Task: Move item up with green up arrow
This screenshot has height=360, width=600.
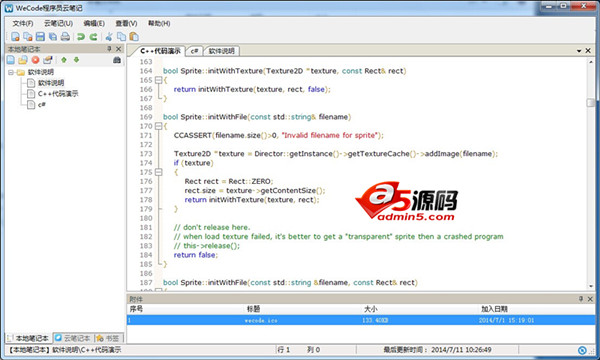Action: (64, 60)
